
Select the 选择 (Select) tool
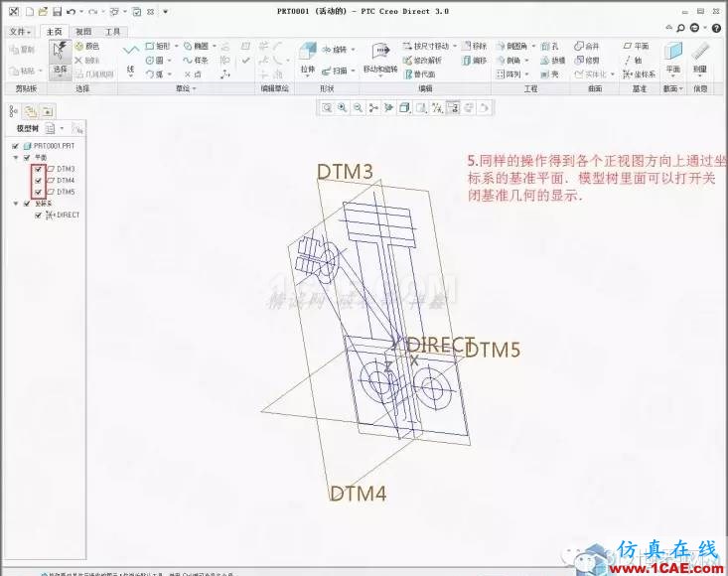(x=61, y=60)
